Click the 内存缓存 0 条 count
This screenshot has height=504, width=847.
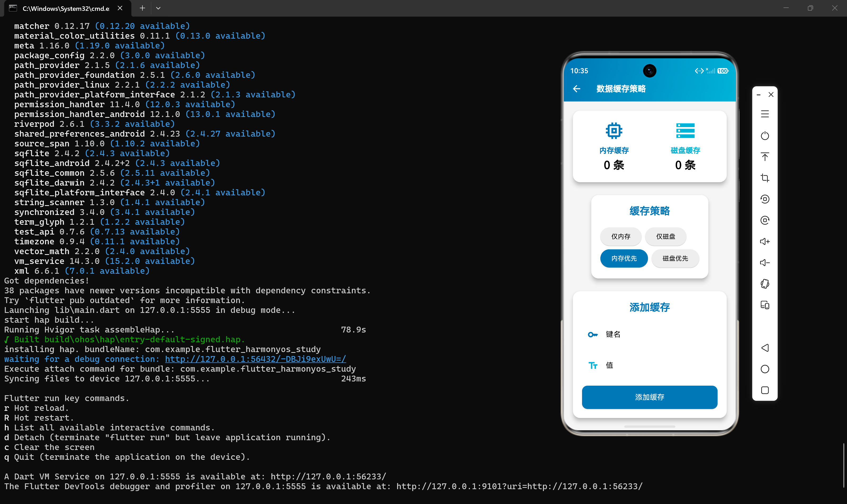tap(614, 165)
